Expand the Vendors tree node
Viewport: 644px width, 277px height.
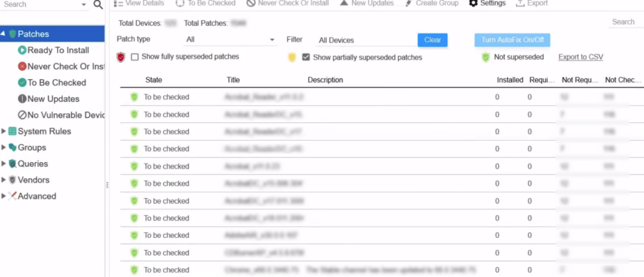click(x=4, y=180)
